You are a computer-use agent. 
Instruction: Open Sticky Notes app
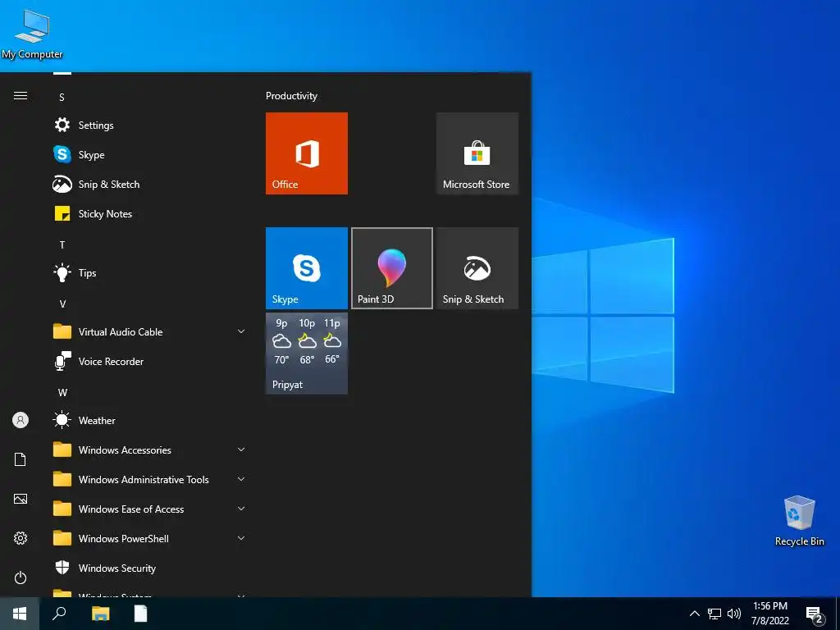click(150, 214)
